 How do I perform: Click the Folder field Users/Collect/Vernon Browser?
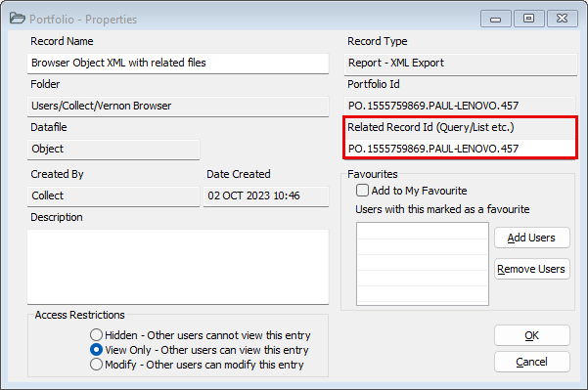pos(178,106)
